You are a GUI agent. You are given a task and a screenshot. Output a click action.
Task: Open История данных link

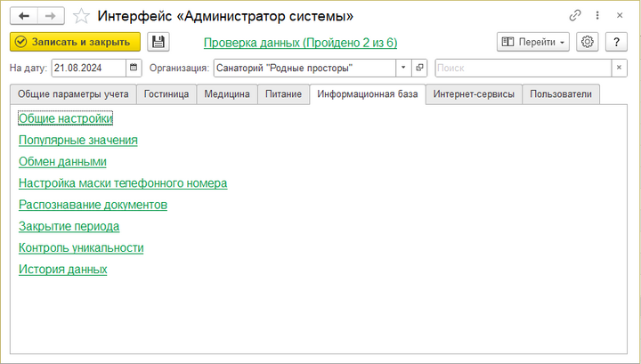pos(63,270)
